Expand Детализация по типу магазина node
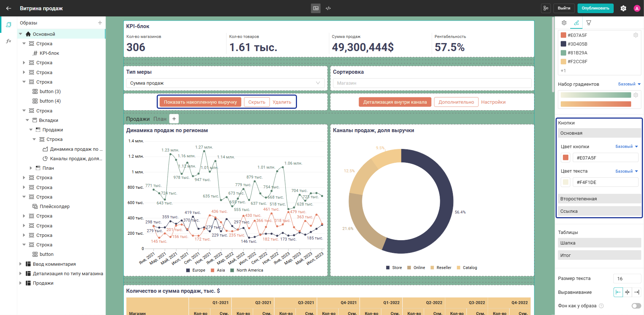Image resolution: width=644 pixels, height=315 pixels. [x=20, y=273]
